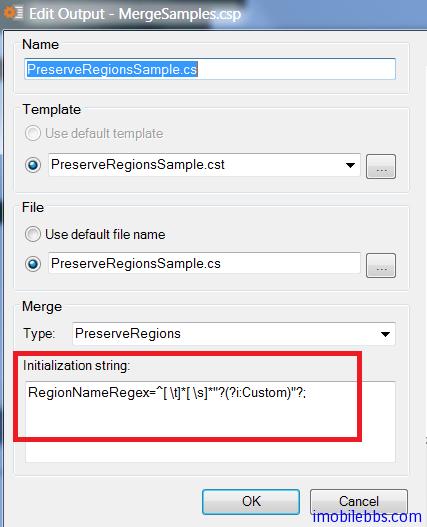The height and width of the screenshot is (527, 427).
Task: Click the PreserveRegionsSample.cs file name field
Action: 204,263
